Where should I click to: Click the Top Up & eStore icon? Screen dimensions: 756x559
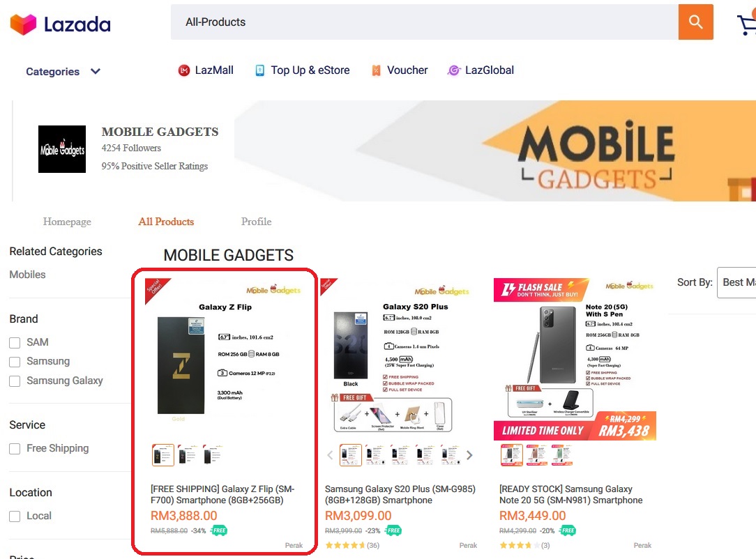260,70
